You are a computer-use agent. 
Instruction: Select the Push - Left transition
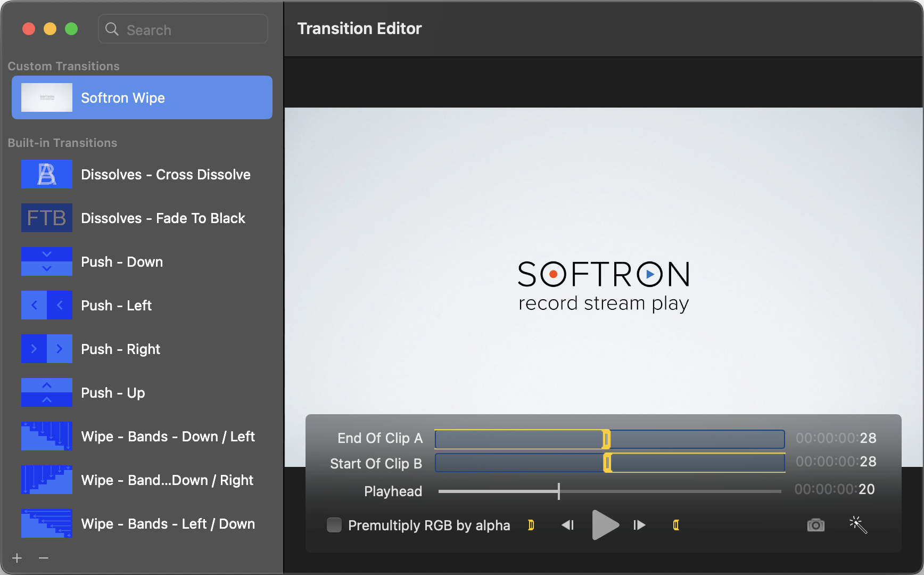(x=142, y=305)
